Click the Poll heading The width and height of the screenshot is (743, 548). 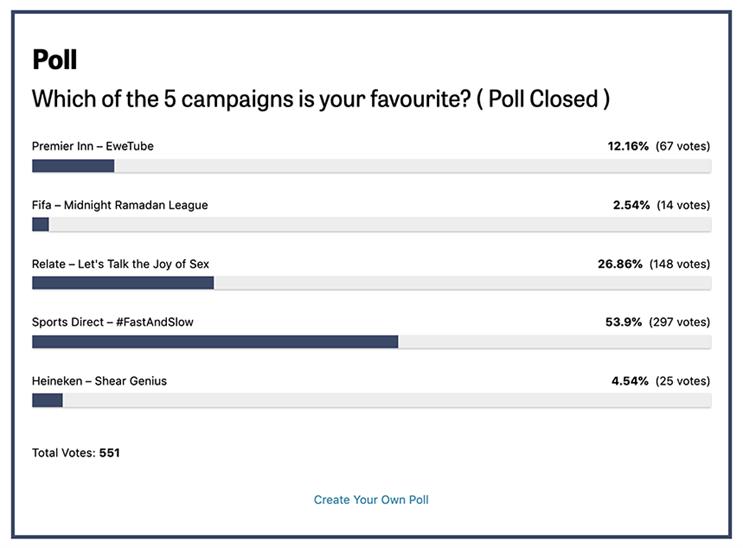click(x=54, y=60)
